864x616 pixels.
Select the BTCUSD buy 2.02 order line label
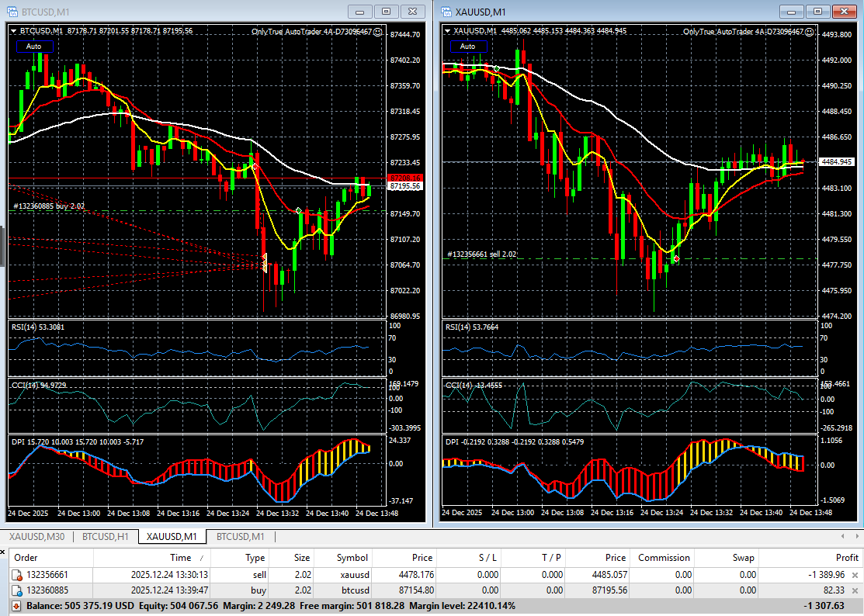50,206
